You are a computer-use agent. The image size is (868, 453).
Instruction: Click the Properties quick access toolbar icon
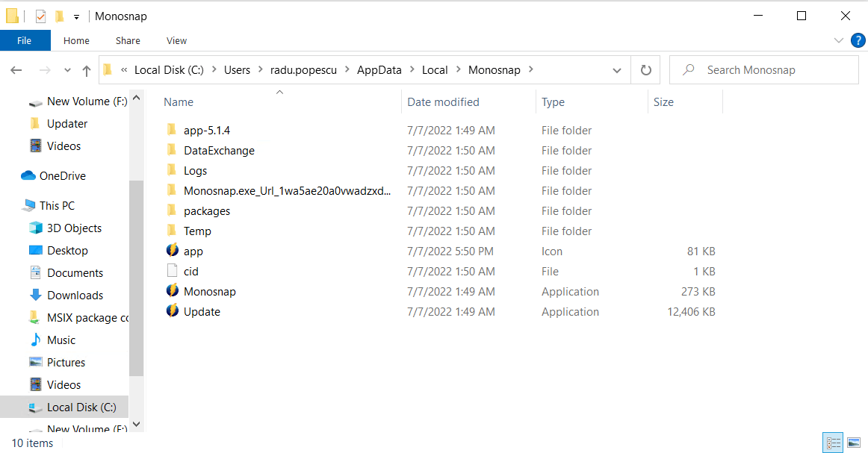tap(40, 16)
